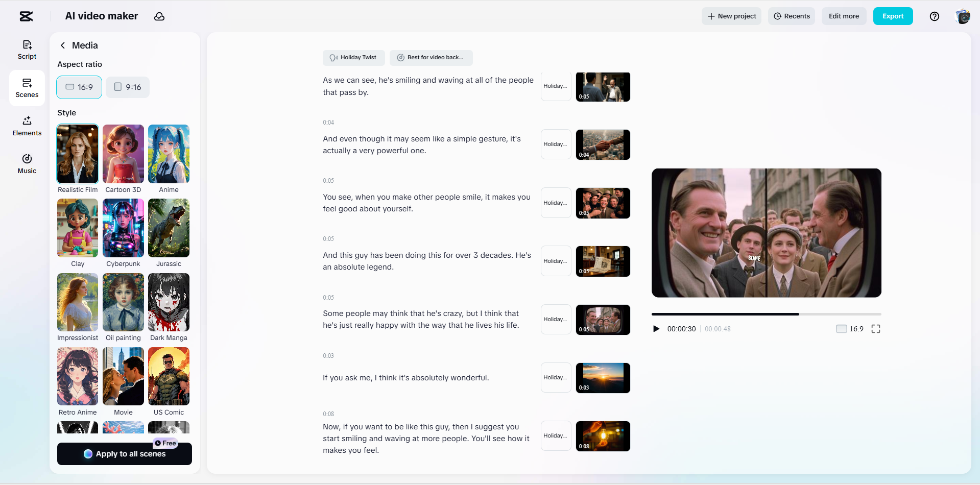Select the 16:9 aspect ratio option
Image resolution: width=980 pixels, height=485 pixels.
(x=79, y=87)
